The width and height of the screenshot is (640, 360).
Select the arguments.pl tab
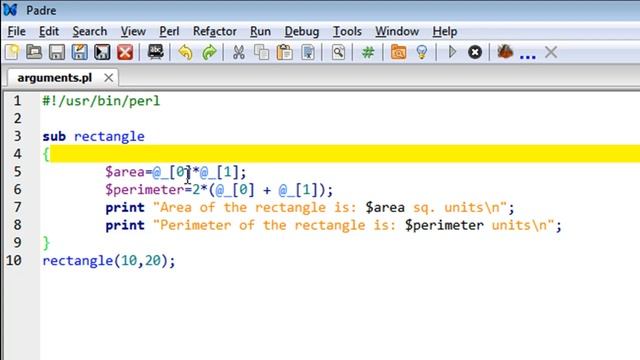[x=55, y=78]
